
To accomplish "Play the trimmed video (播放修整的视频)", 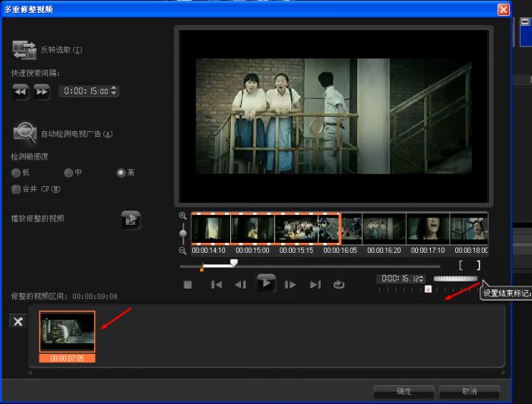I will (131, 219).
